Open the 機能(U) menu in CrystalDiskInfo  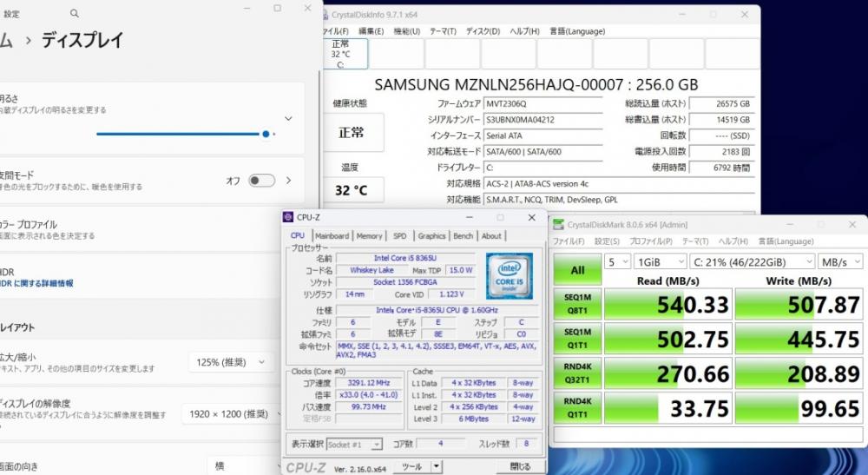[407, 31]
